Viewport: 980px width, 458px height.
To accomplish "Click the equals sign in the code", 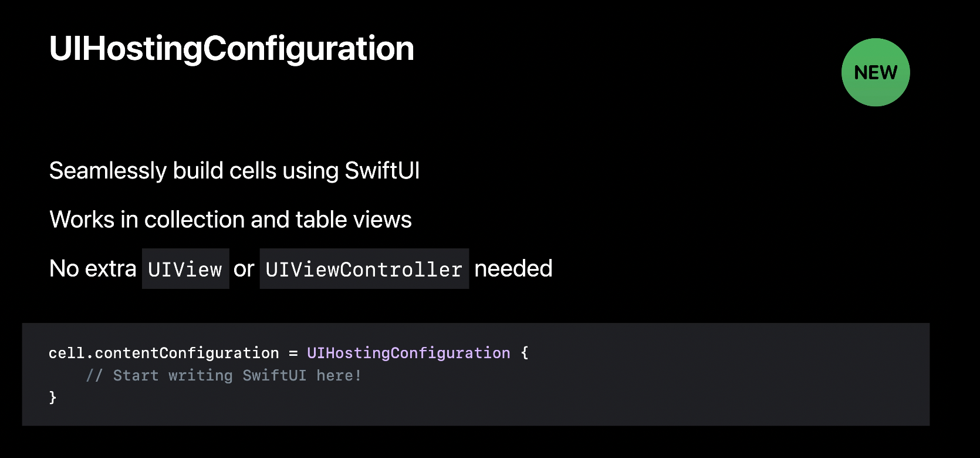I will click(x=293, y=353).
